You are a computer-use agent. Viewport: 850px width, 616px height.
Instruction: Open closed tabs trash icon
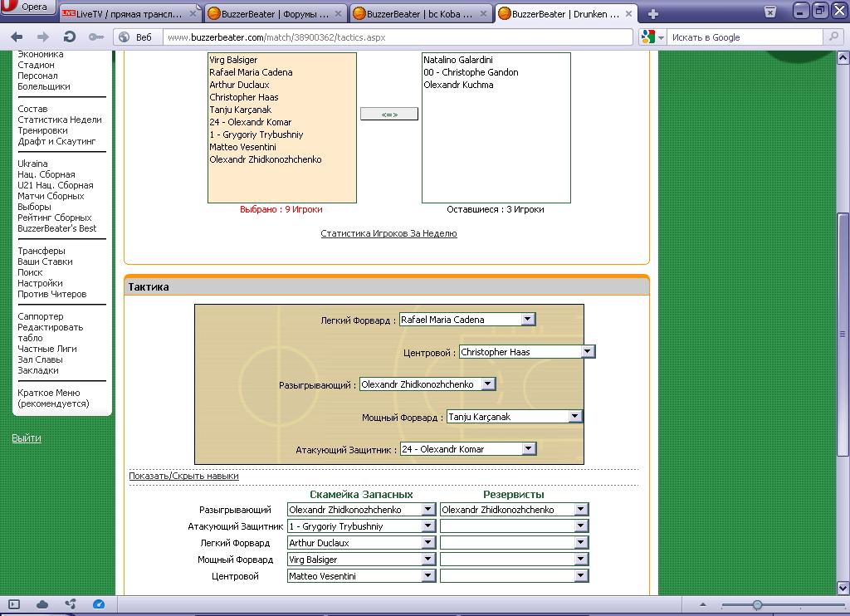click(769, 12)
